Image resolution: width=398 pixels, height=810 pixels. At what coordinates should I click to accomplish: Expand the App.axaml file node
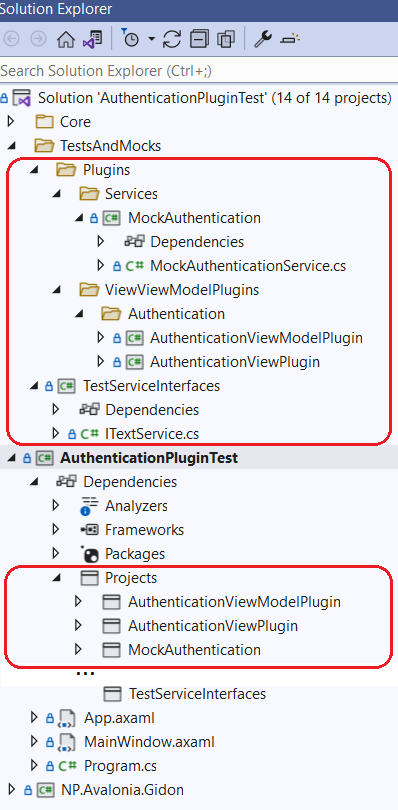[34, 718]
